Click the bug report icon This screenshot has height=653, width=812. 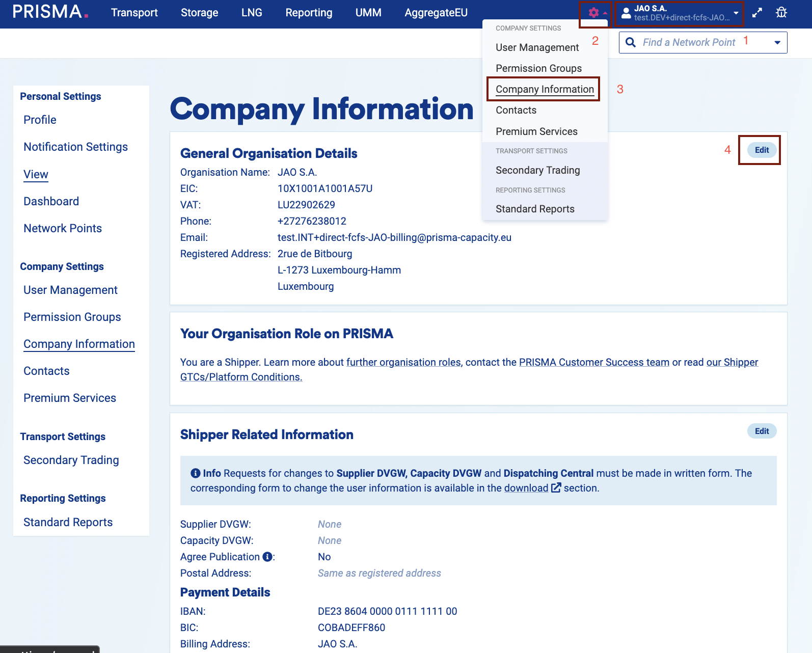click(x=781, y=13)
